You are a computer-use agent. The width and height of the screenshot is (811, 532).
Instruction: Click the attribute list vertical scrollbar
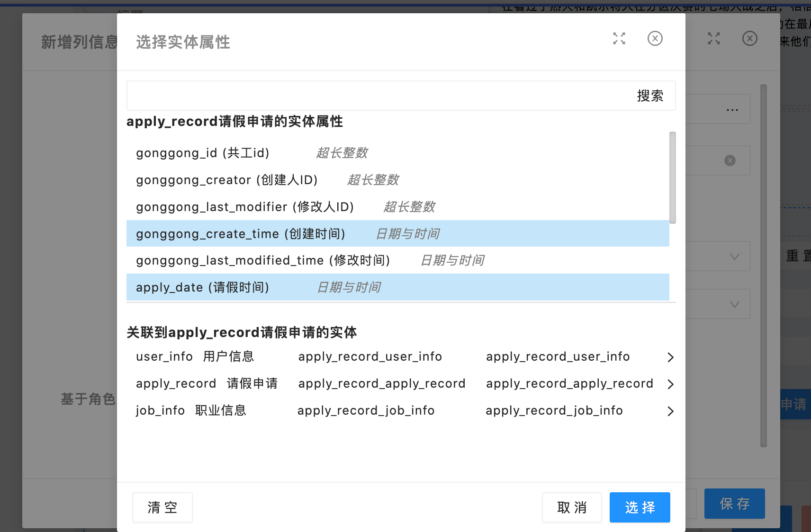pyautogui.click(x=672, y=177)
